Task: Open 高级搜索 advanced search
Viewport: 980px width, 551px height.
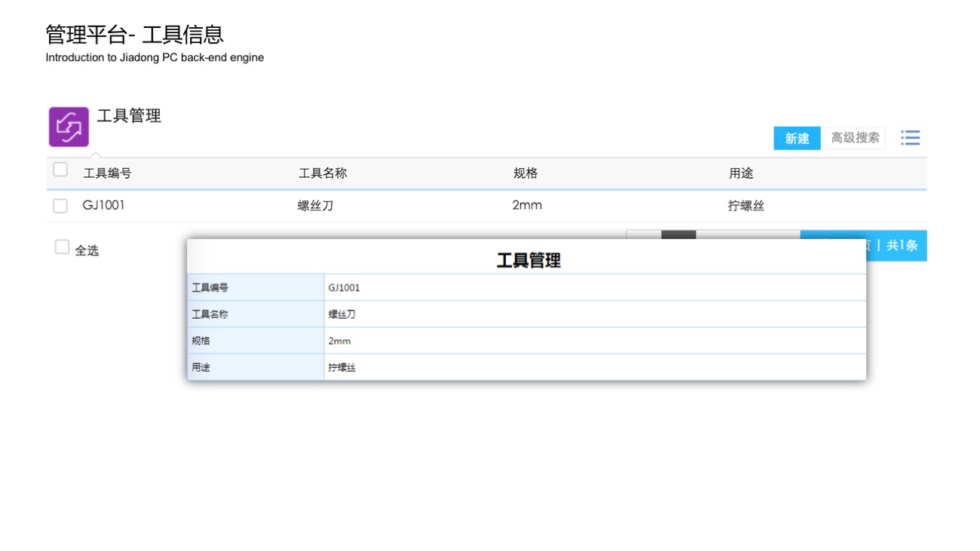Action: pos(855,138)
